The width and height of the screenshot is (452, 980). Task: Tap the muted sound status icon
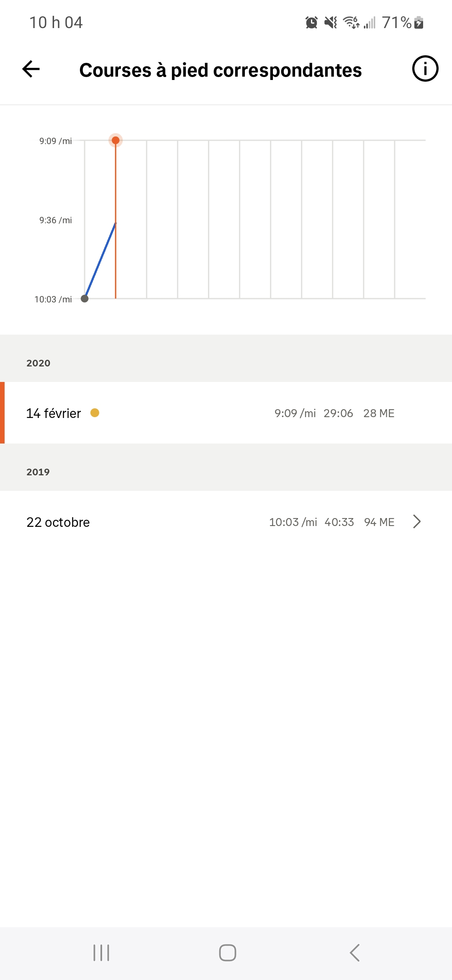tap(331, 23)
